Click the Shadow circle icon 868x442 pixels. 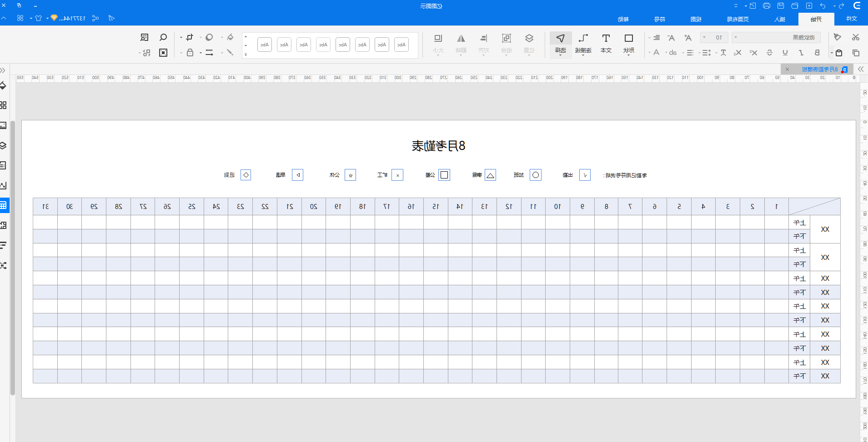pyautogui.click(x=209, y=37)
